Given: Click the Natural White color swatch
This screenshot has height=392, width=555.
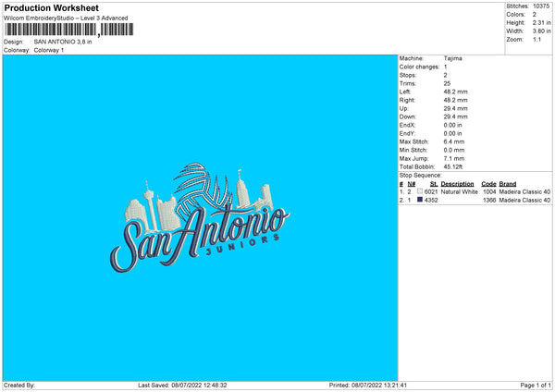Looking at the screenshot, I should point(420,191).
